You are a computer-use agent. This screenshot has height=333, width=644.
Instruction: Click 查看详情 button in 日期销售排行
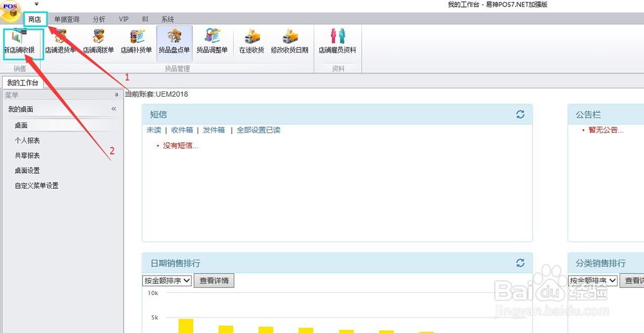tap(214, 281)
